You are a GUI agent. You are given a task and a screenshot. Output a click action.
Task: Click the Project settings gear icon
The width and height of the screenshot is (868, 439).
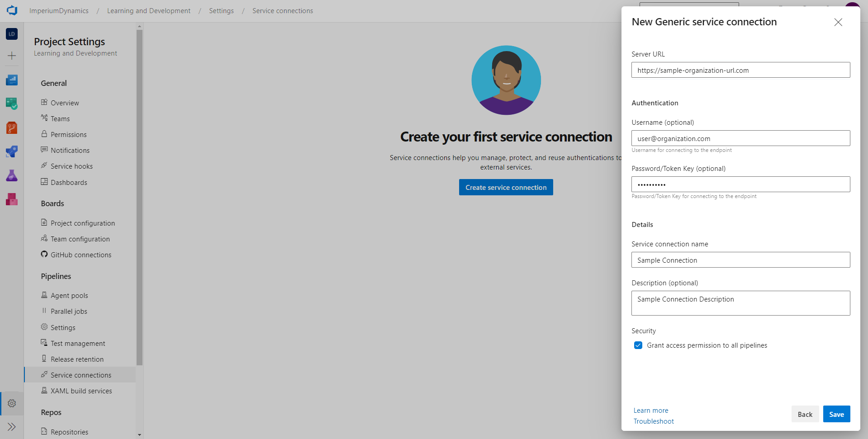[x=12, y=403]
